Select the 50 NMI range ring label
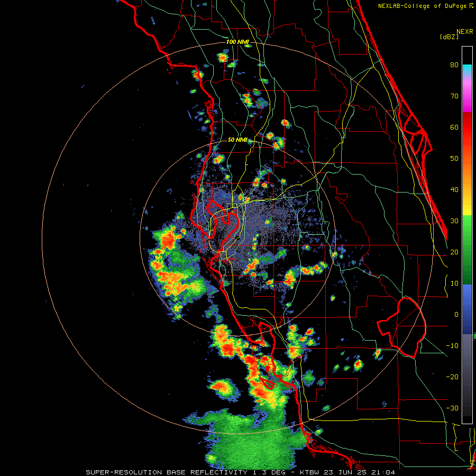476x476 pixels. pos(237,140)
